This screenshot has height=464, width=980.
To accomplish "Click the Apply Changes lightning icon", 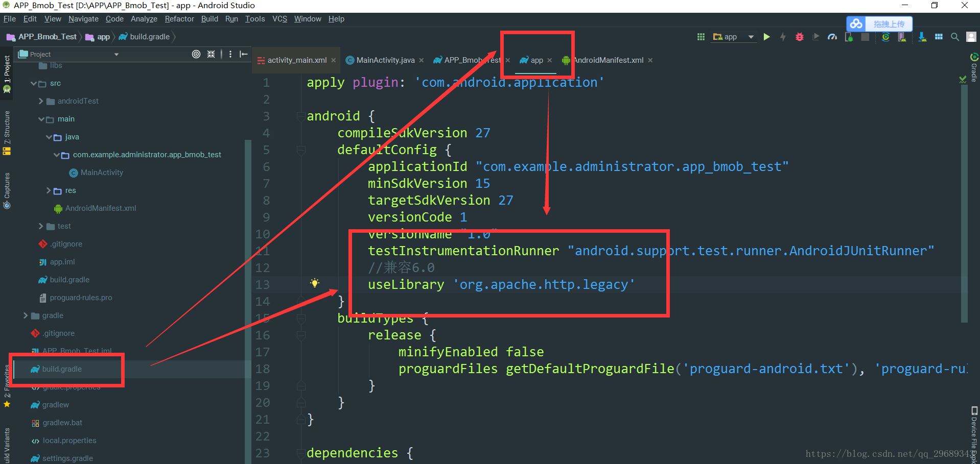I will point(783,37).
